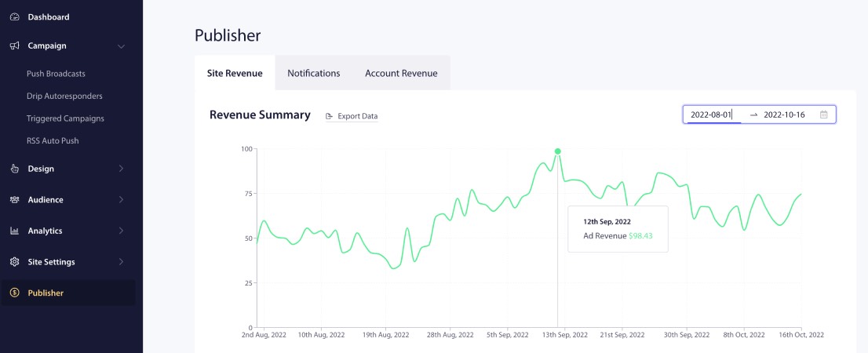Click the start date field 2022-08-01

tap(711, 115)
